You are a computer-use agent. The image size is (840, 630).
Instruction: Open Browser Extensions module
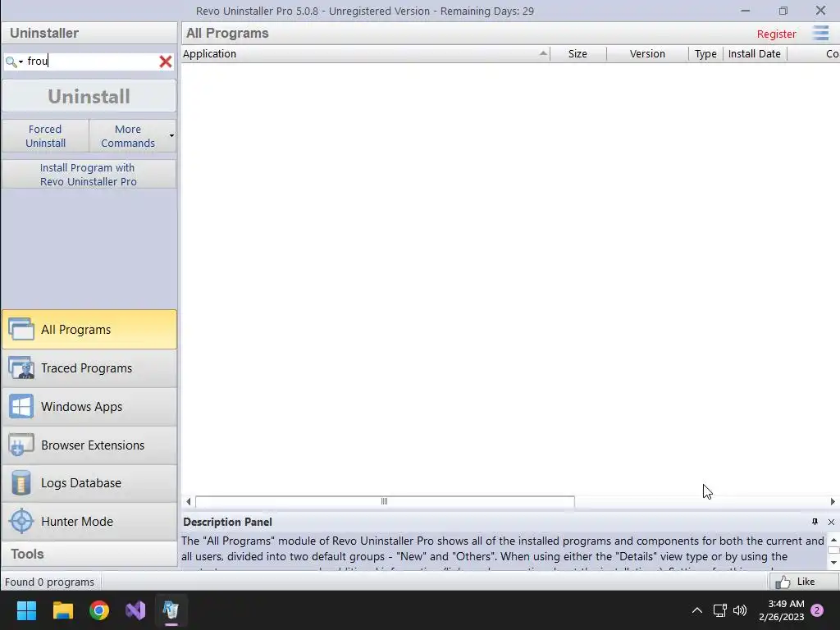[89, 445]
